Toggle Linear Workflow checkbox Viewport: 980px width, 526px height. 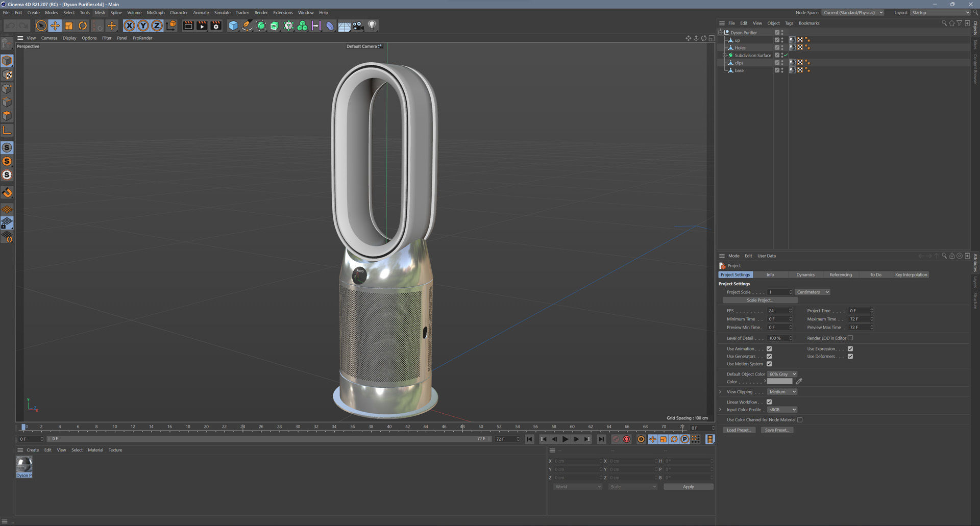click(769, 402)
